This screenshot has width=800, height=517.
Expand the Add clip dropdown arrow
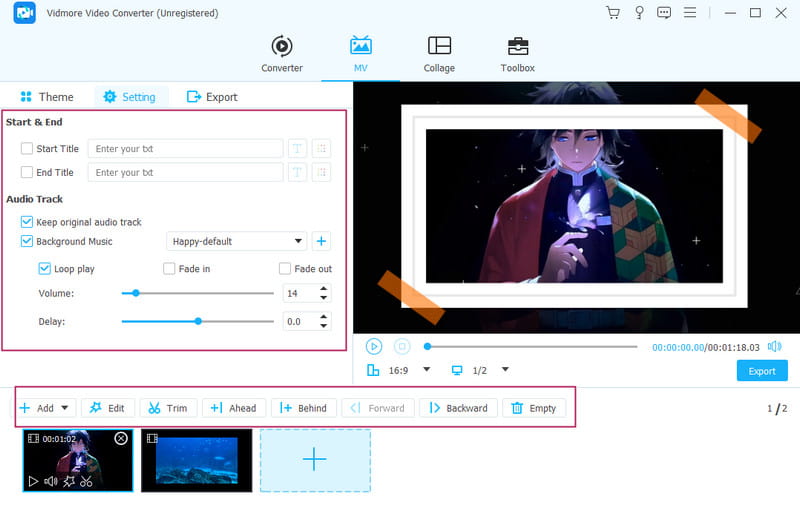point(65,408)
